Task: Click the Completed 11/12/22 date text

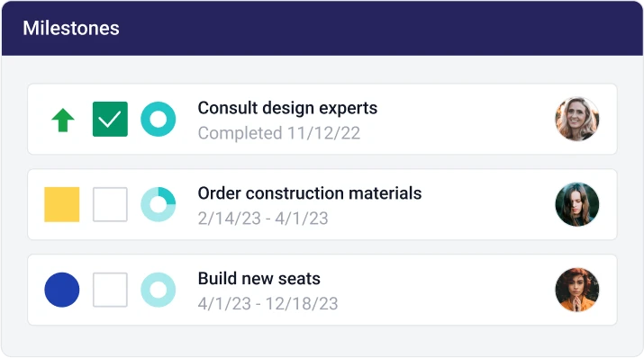Action: click(x=279, y=133)
